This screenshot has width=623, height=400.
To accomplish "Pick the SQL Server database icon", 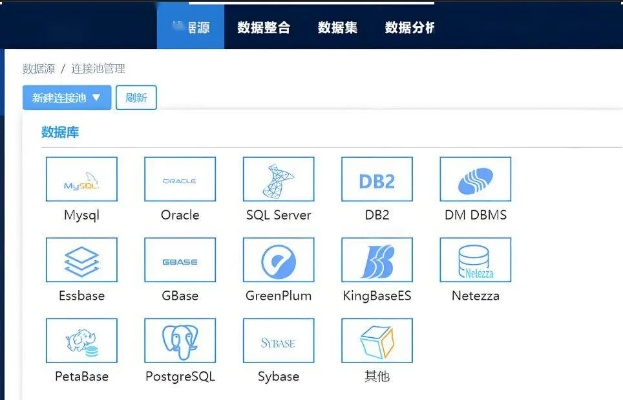I will [278, 180].
